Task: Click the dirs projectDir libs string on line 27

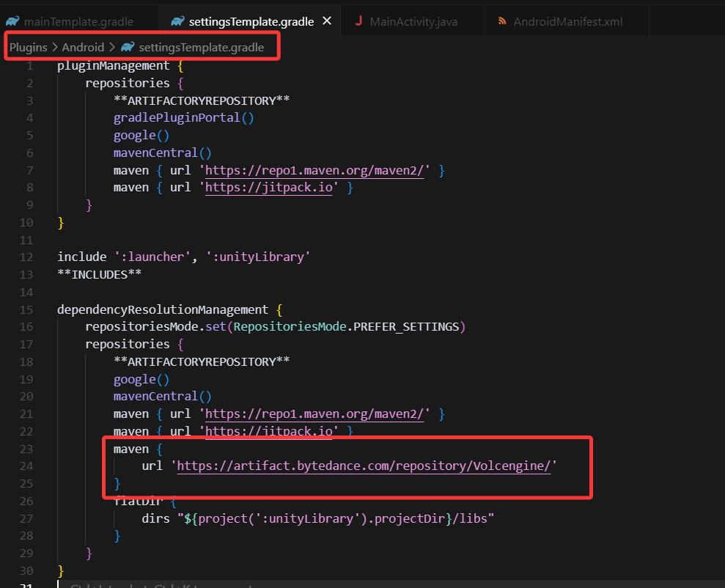Action: point(336,518)
